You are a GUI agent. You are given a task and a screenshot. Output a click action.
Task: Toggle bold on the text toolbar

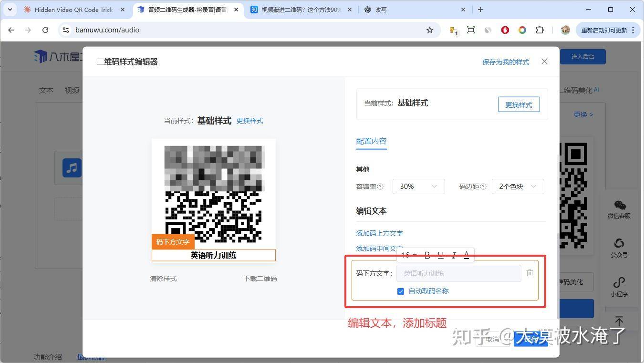tap(427, 255)
